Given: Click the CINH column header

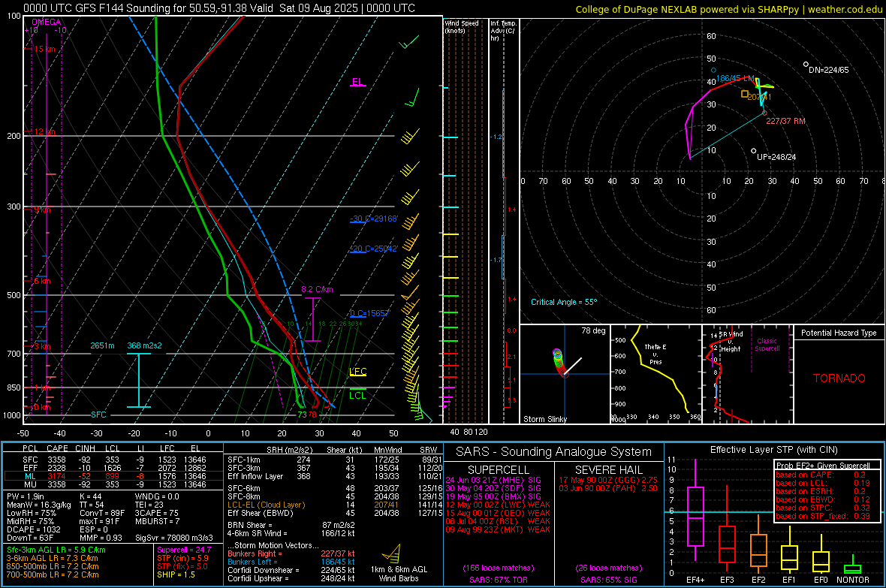Looking at the screenshot, I should click(85, 448).
